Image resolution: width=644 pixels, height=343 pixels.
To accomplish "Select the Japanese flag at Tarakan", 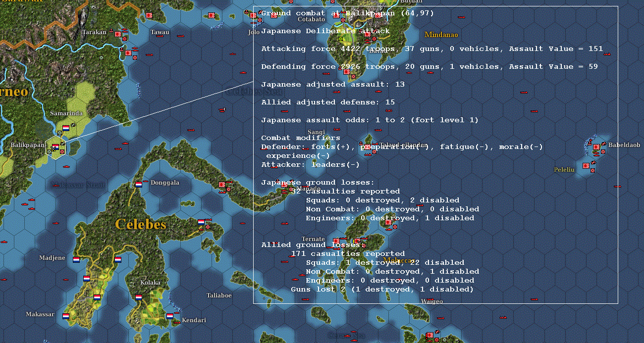I will click(118, 33).
